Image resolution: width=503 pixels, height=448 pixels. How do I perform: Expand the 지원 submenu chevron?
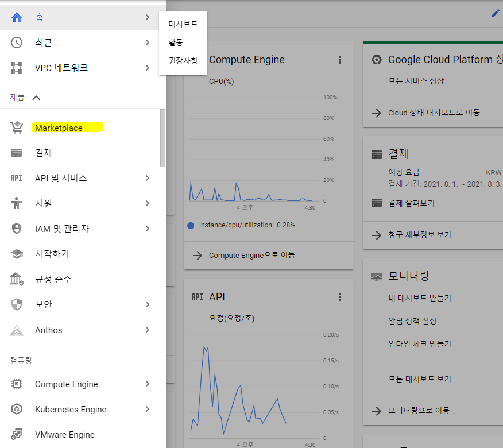[x=147, y=203]
